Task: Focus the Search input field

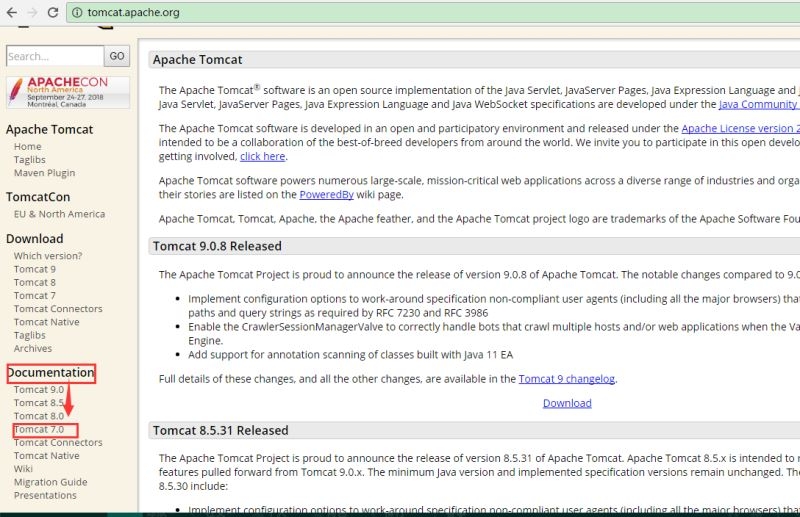Action: [x=54, y=56]
